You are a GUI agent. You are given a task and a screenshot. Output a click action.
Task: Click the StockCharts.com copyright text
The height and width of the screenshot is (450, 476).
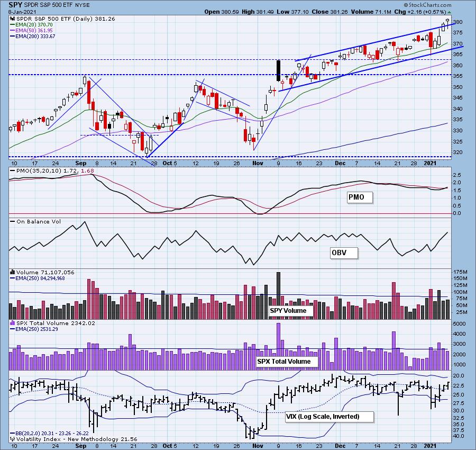pos(427,5)
